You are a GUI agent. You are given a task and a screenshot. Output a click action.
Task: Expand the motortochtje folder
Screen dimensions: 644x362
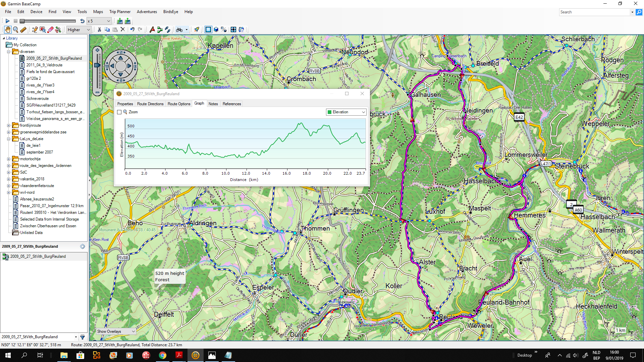9,159
